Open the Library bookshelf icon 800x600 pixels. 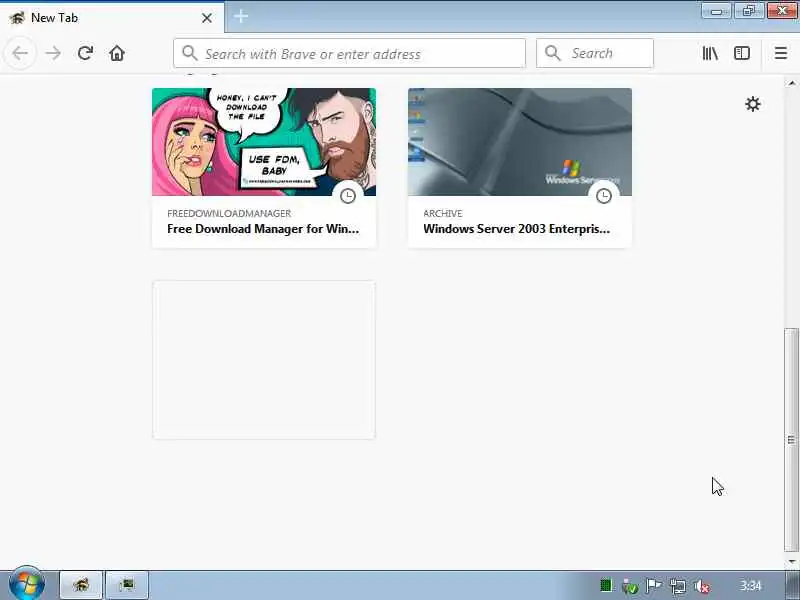[710, 53]
